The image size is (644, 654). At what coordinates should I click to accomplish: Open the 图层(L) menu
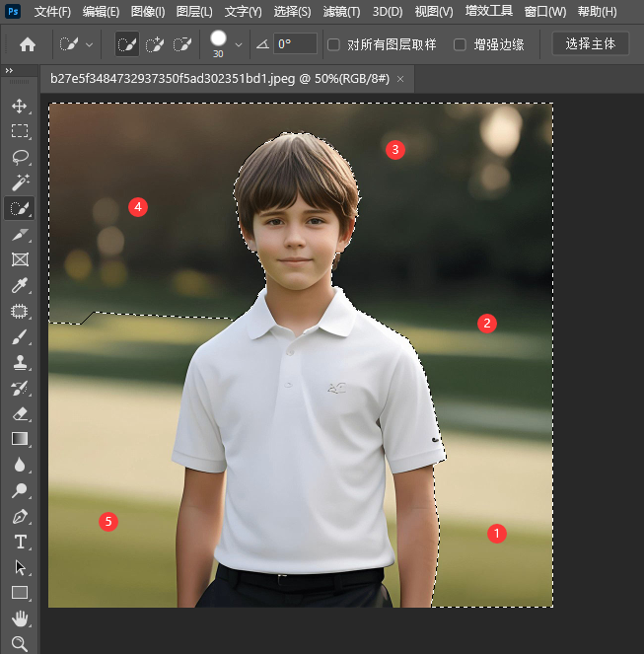coord(194,12)
